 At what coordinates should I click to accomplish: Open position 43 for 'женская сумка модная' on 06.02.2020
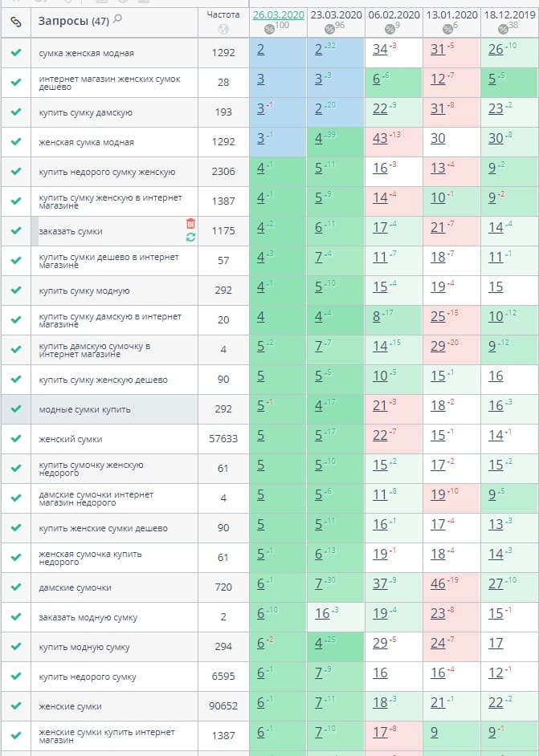tap(380, 139)
